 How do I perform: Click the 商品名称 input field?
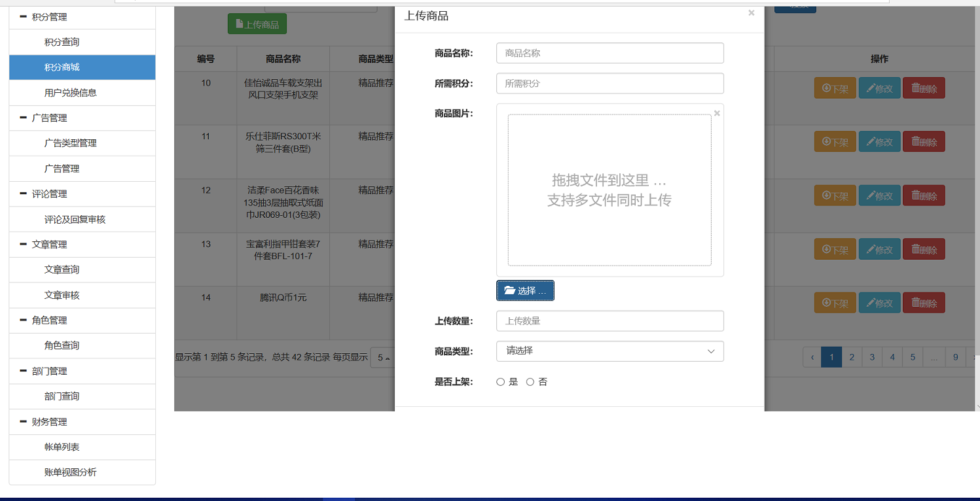[609, 53]
